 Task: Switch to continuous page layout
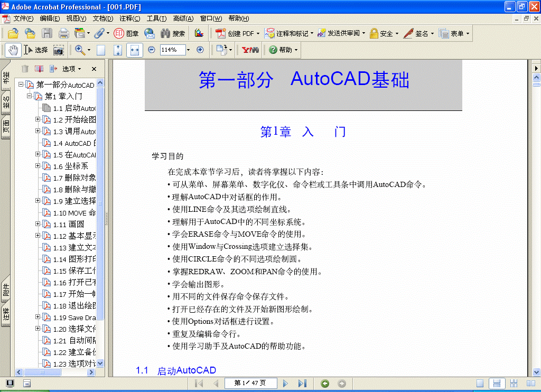tap(496, 384)
